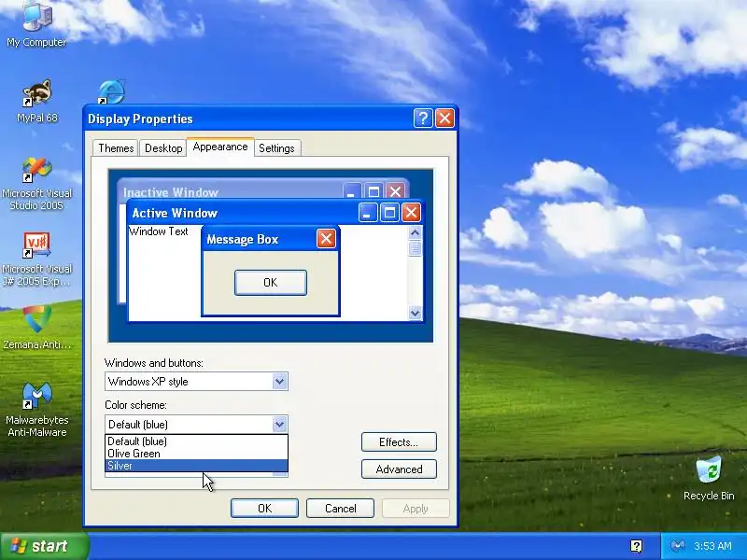The image size is (747, 560).
Task: Click the Display Properties help question-mark button
Action: coord(423,119)
